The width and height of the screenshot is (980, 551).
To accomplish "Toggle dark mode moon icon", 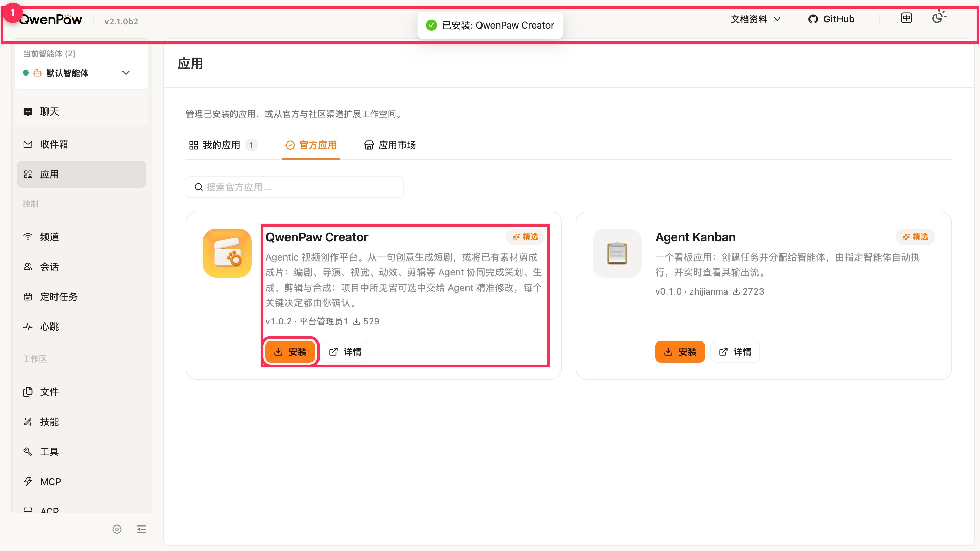I will click(939, 17).
